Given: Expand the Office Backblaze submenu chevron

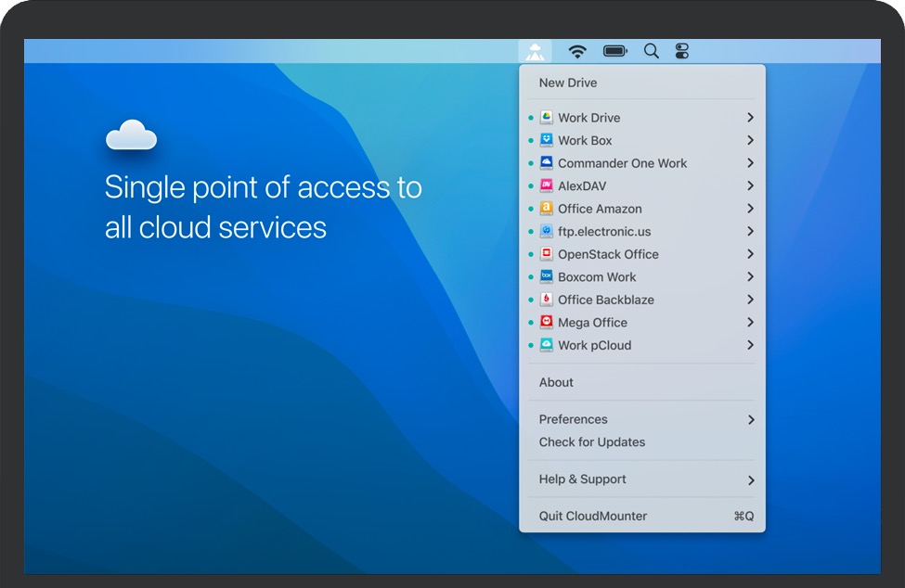Looking at the screenshot, I should click(x=750, y=300).
